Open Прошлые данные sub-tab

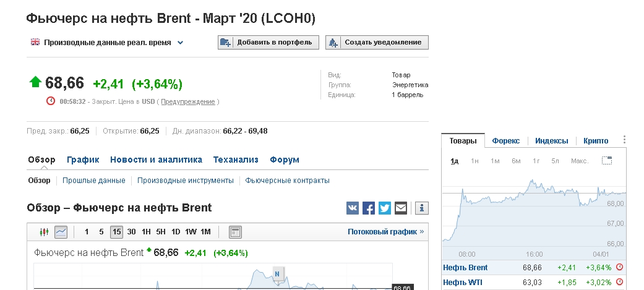coord(93,181)
